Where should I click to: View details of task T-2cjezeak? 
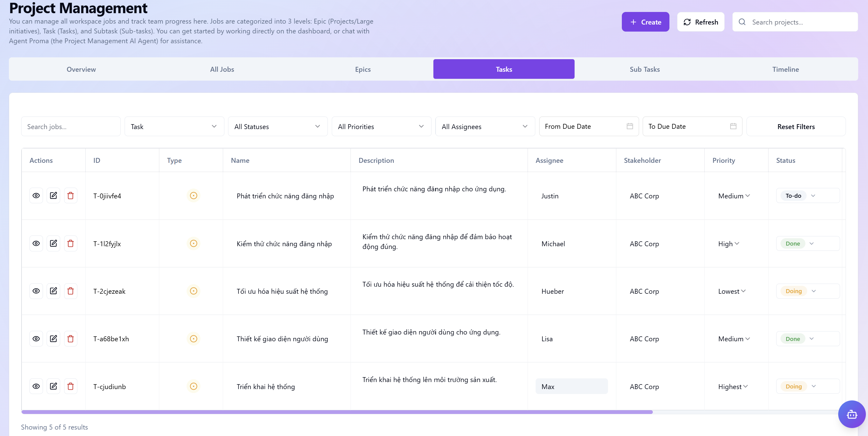click(36, 291)
